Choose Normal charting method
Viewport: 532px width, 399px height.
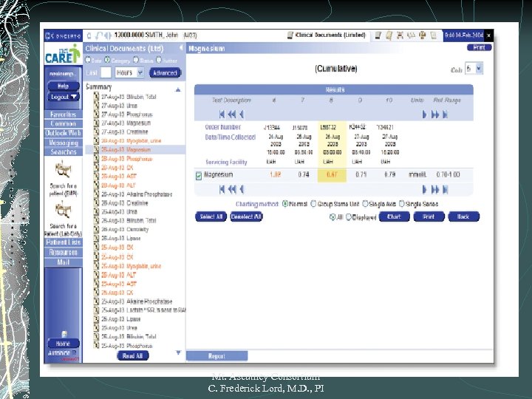(285, 204)
